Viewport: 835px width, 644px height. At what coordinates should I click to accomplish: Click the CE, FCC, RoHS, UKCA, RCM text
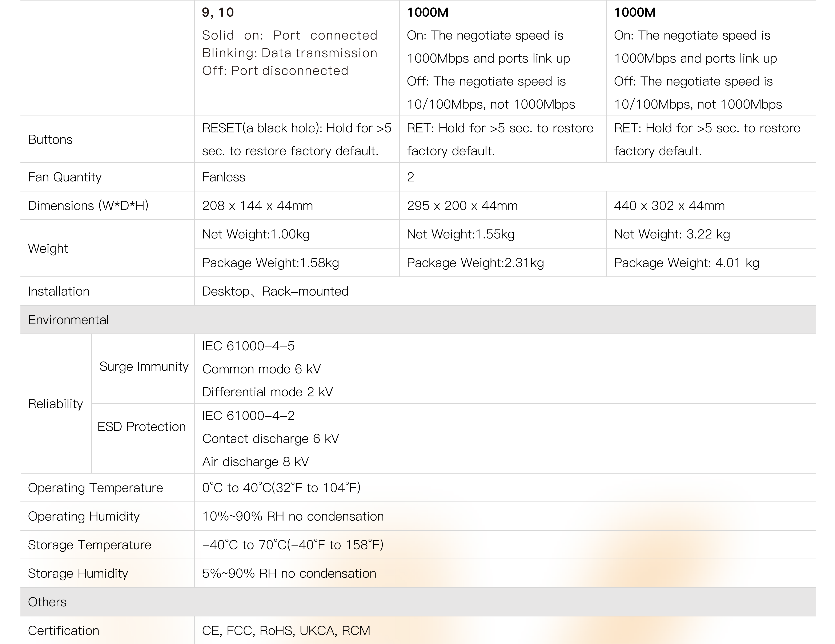click(x=286, y=631)
